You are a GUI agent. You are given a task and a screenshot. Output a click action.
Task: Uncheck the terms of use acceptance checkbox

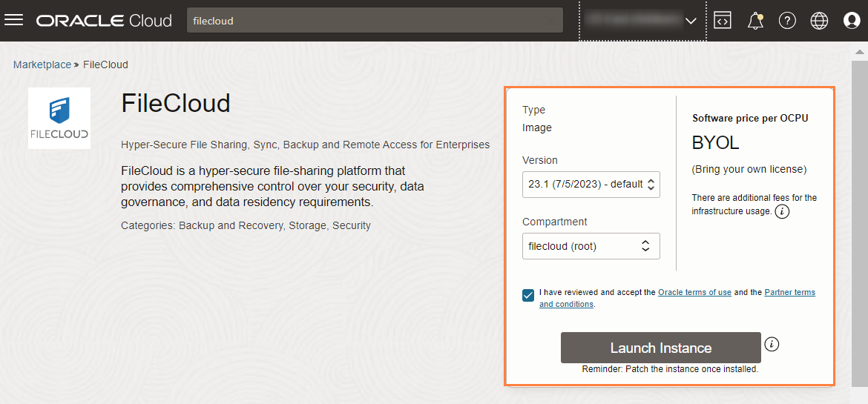528,295
